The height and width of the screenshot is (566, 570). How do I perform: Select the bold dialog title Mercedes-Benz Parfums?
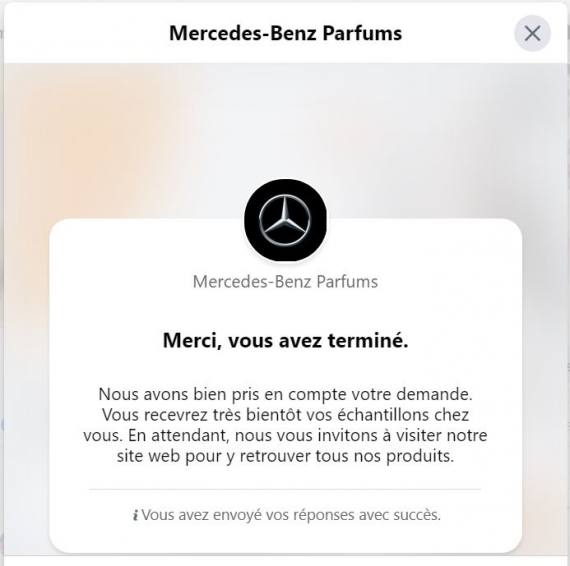pos(286,33)
